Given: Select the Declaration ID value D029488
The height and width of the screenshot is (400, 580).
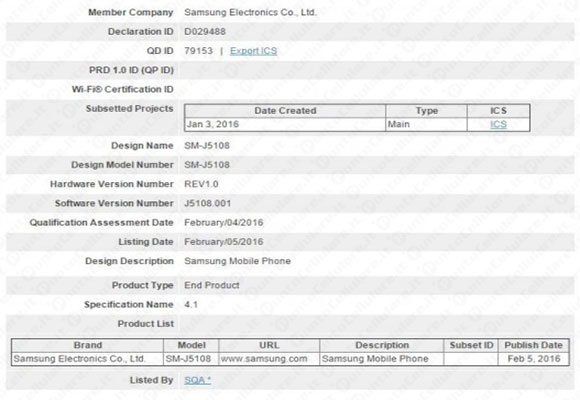Looking at the screenshot, I should click(205, 31).
